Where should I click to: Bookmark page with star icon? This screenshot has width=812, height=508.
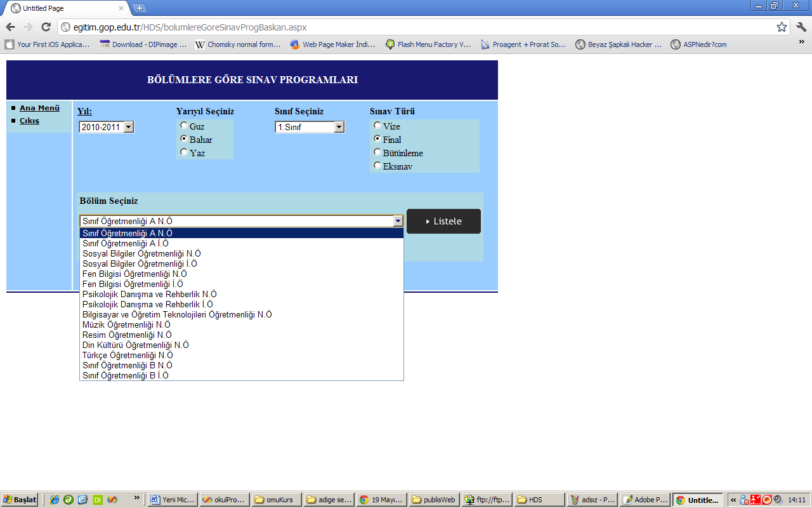pyautogui.click(x=782, y=27)
